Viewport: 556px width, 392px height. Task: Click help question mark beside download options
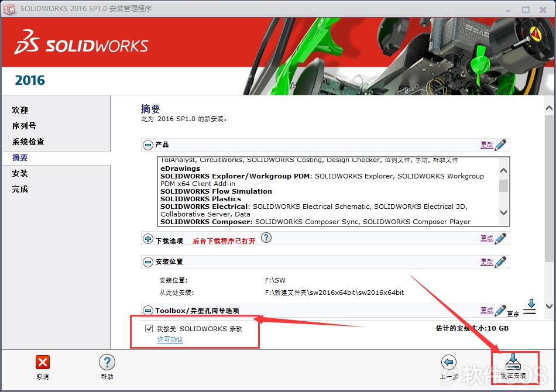[266, 238]
